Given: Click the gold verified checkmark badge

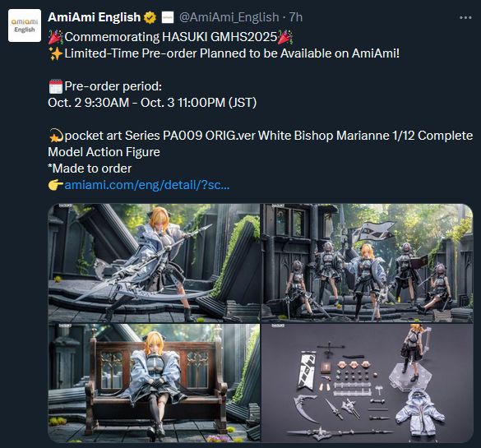Looking at the screenshot, I should pyautogui.click(x=150, y=17).
